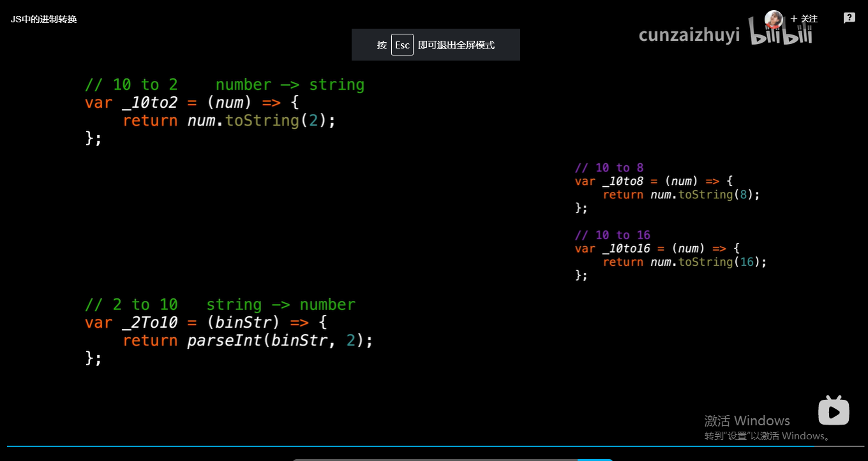
Task: Click the line "return num.toString(16);"
Action: point(685,262)
